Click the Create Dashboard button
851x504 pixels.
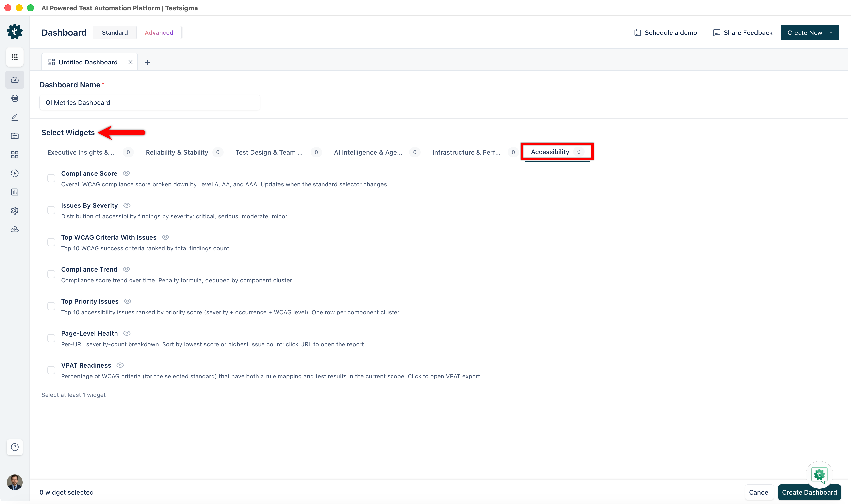pos(809,492)
